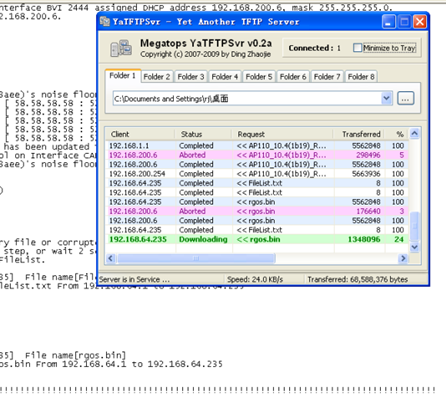This screenshot has width=446, height=395.
Task: Click the list scroll up arrow
Action: pyautogui.click(x=414, y=134)
